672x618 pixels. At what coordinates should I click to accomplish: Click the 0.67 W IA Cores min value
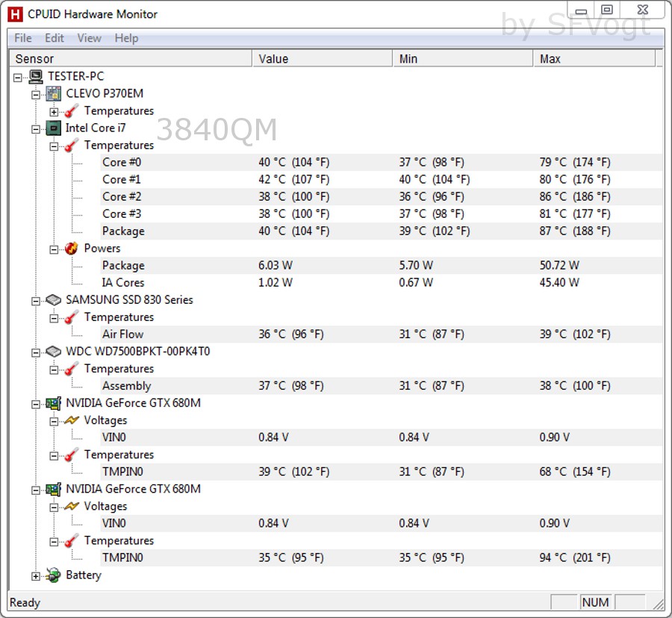pyautogui.click(x=416, y=283)
